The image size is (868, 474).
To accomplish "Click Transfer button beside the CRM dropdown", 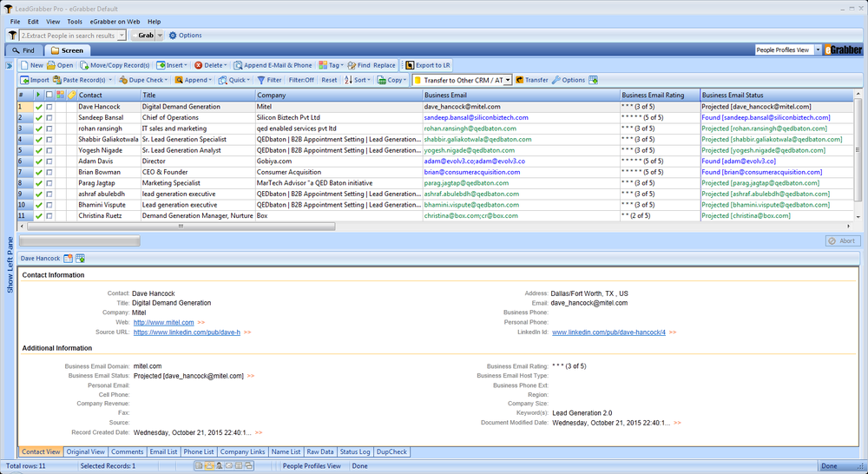I will [531, 80].
